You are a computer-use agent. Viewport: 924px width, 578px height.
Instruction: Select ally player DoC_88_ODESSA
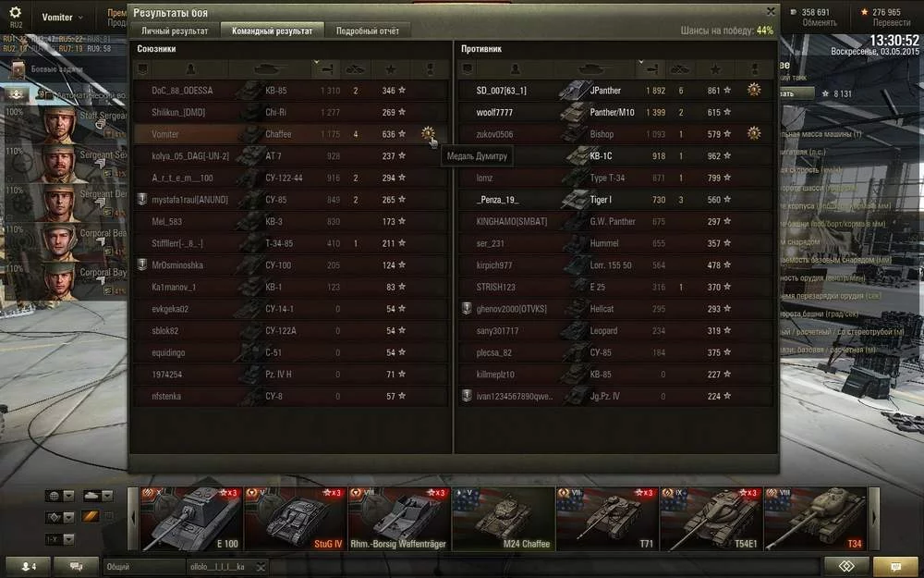click(182, 91)
